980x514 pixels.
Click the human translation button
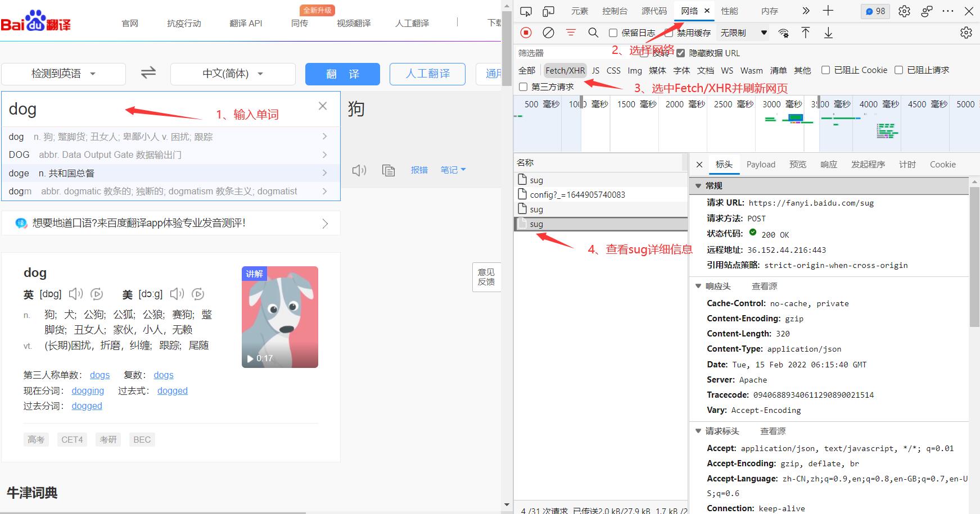pyautogui.click(x=427, y=74)
